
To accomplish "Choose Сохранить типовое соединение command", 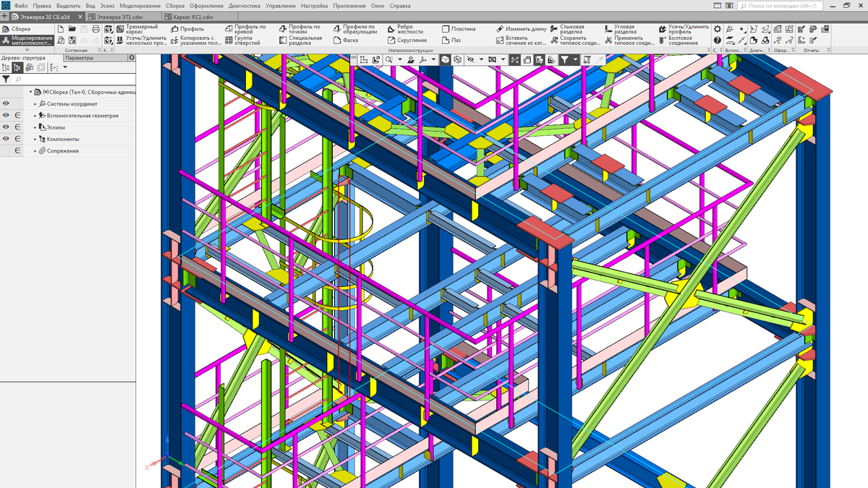I will click(x=577, y=40).
